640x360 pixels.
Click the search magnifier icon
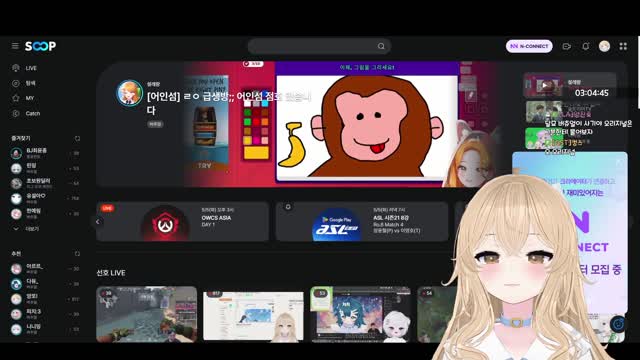point(381,46)
